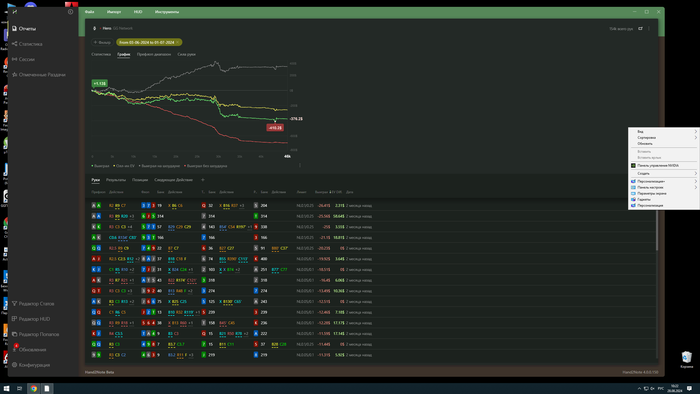Image resolution: width=700 pixels, height=394 pixels.
Task: Sort hands by the Выиграл column header
Action: (321, 192)
